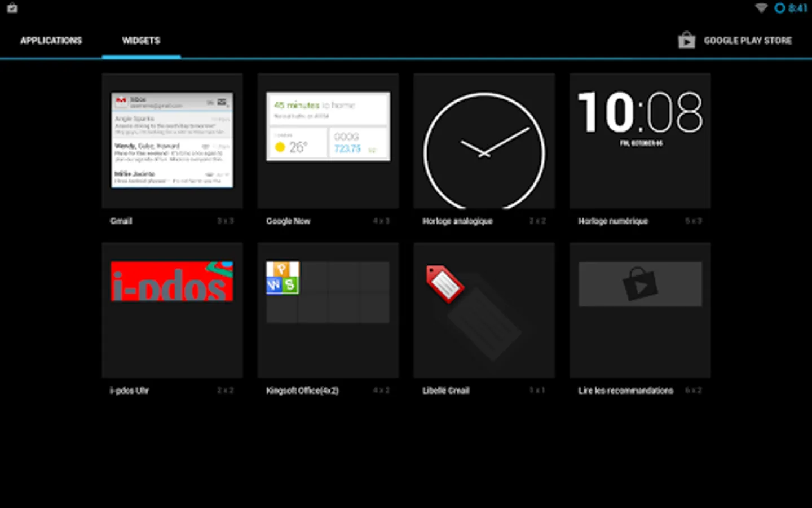Click the Google Now widget name

point(288,221)
